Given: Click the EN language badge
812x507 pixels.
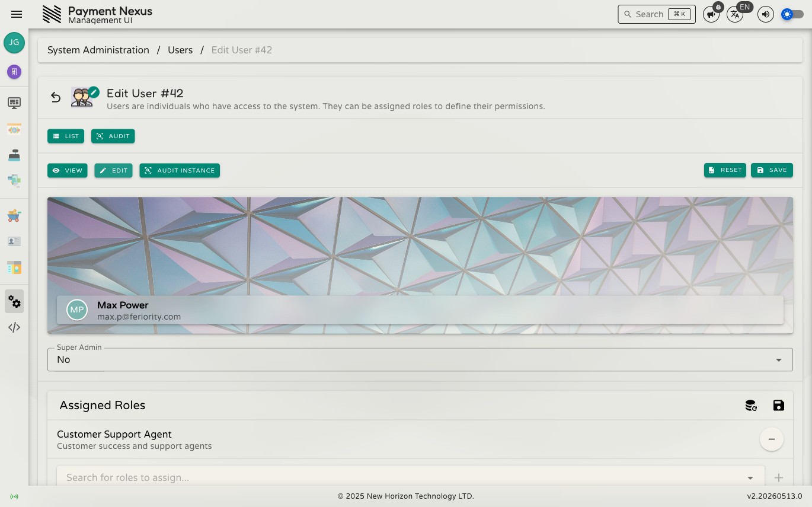Looking at the screenshot, I should (x=745, y=7).
